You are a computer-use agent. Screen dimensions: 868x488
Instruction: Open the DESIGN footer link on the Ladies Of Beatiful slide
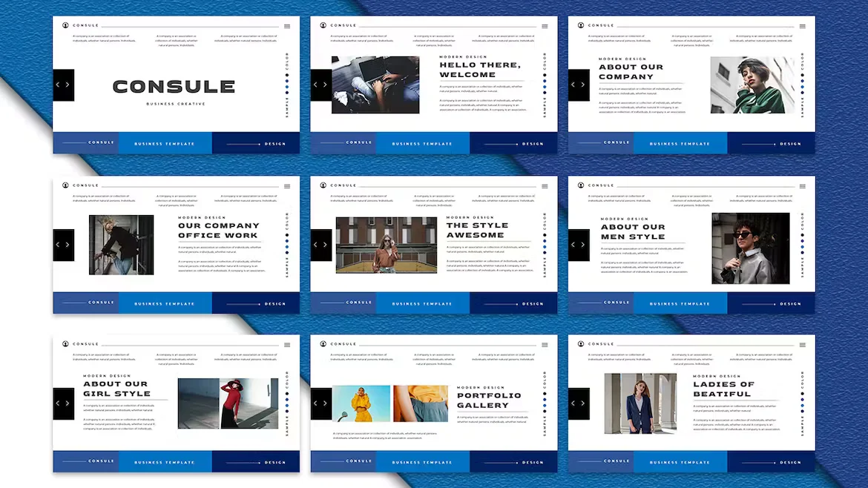pyautogui.click(x=789, y=461)
